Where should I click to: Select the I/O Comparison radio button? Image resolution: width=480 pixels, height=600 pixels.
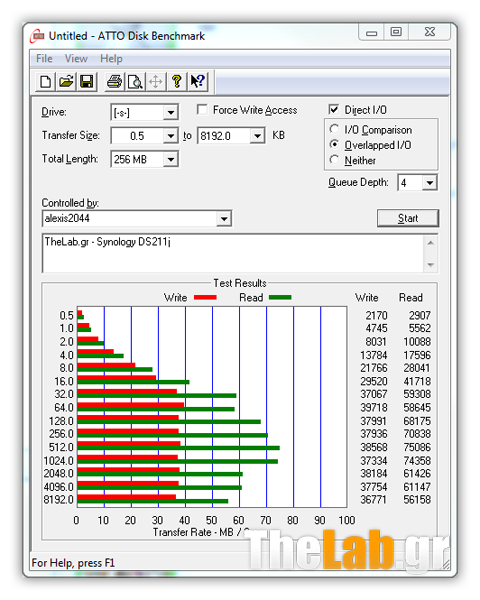tap(334, 129)
